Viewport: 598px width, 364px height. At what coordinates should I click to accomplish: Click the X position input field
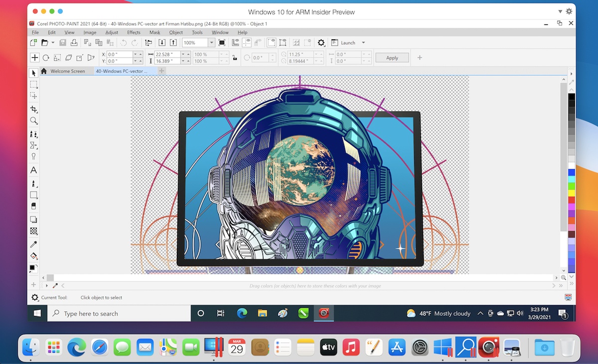[x=119, y=54]
